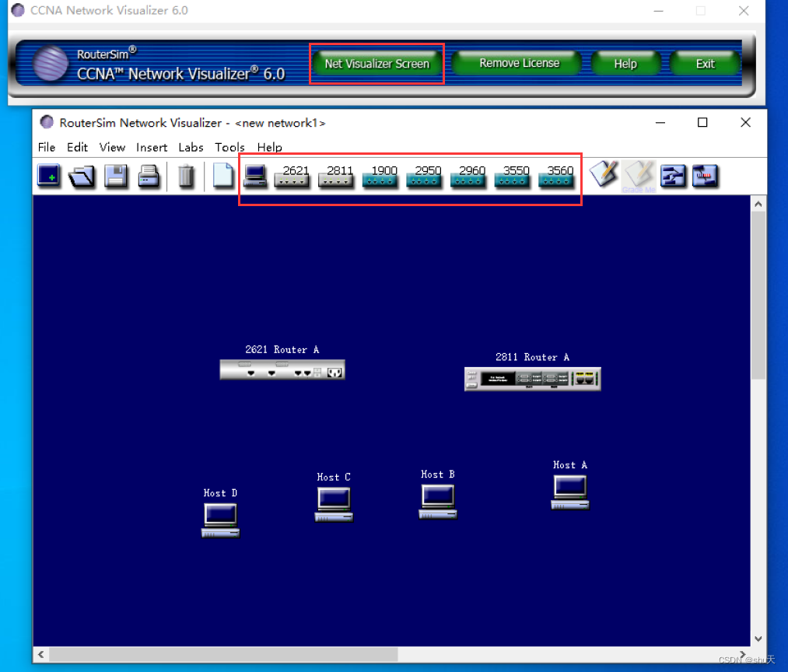Screen dimensions: 788x672
Task: Click the vertical scrollbar down arrow
Action: (758, 638)
